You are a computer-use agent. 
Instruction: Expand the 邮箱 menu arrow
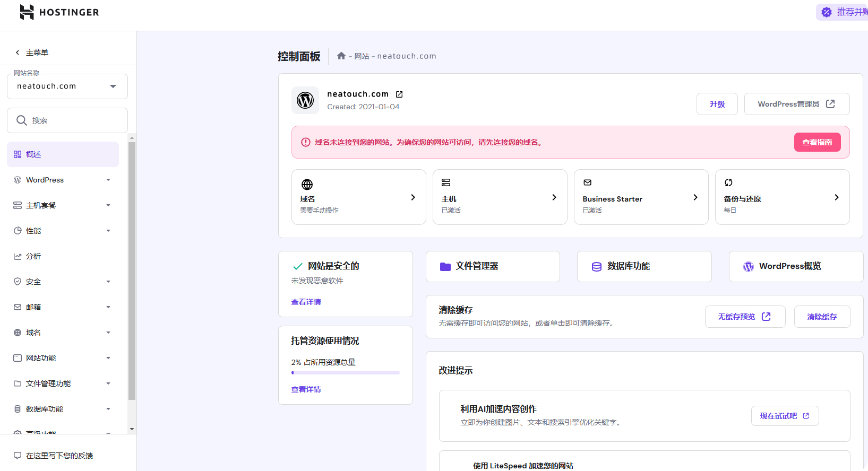coord(108,307)
